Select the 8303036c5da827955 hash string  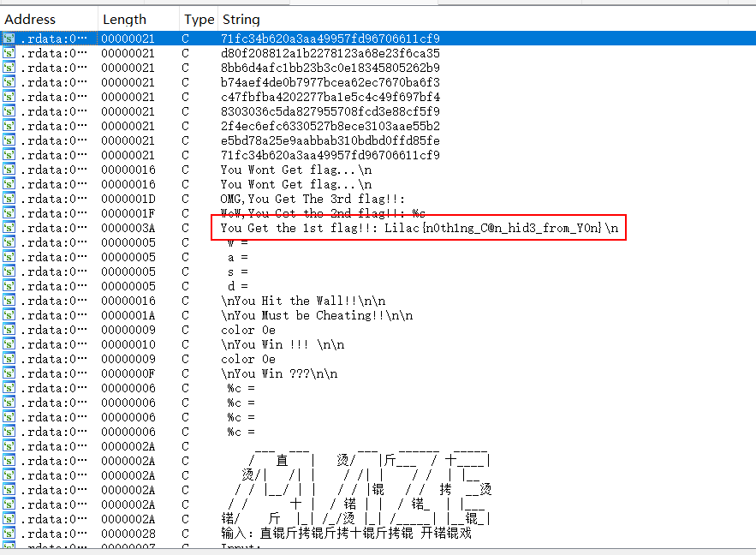(x=330, y=111)
